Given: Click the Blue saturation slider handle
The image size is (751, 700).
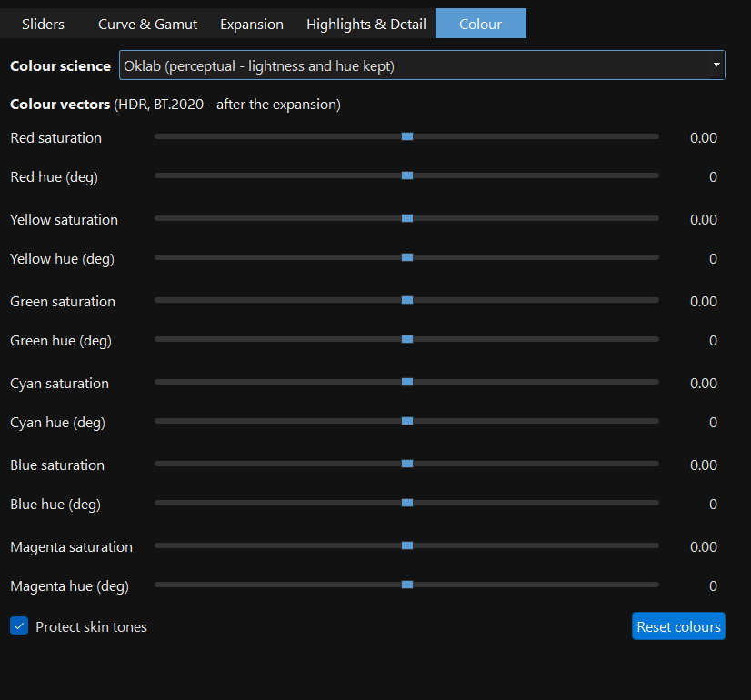Looking at the screenshot, I should [407, 464].
